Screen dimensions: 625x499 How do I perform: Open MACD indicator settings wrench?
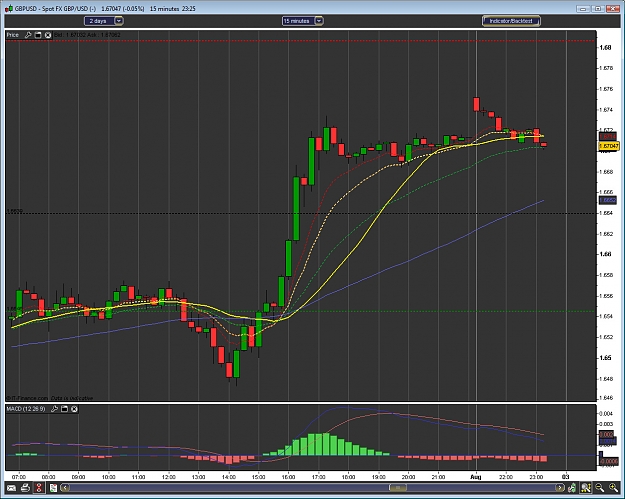pyautogui.click(x=55, y=409)
